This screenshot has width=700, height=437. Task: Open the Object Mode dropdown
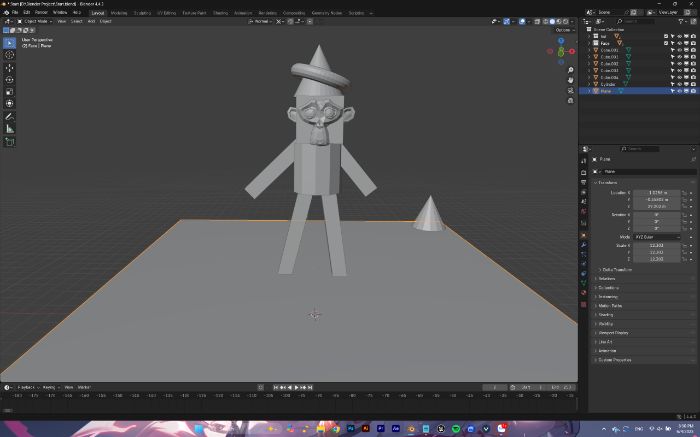click(35, 21)
